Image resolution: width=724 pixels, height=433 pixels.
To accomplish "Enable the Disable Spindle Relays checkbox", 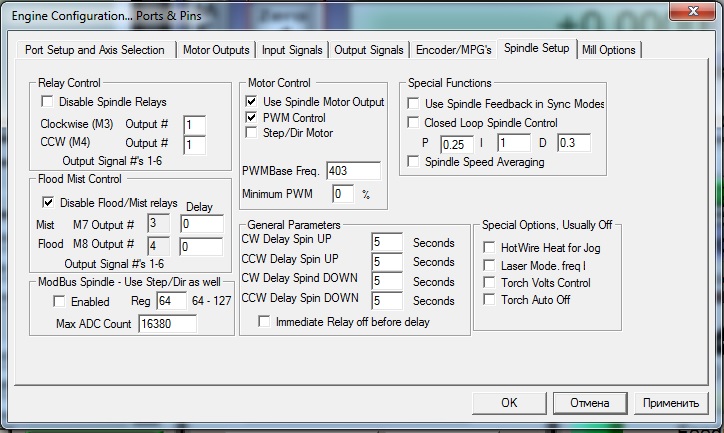I will pos(47,102).
